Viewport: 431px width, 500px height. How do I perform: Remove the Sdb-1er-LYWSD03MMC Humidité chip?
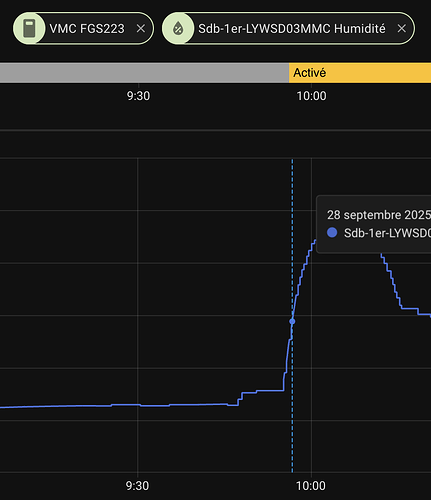(x=402, y=29)
